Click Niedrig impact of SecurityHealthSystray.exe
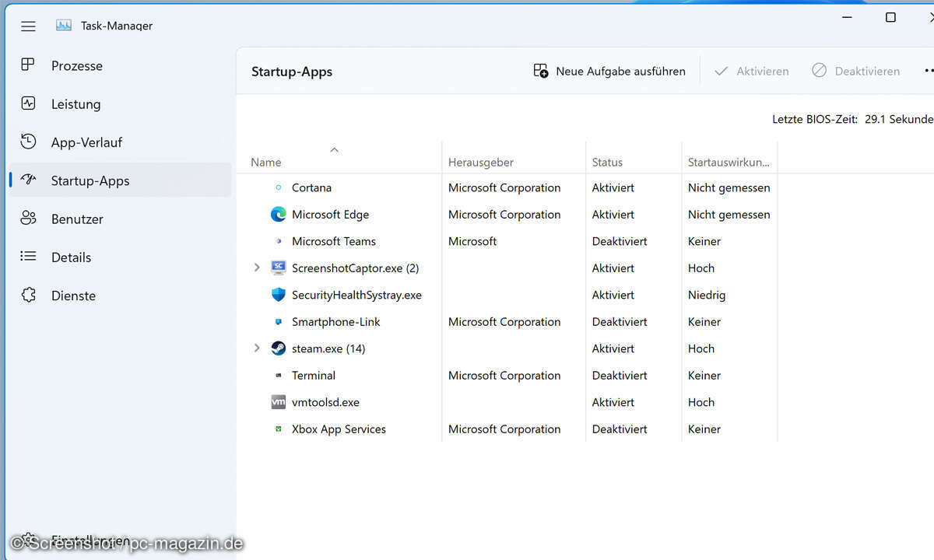Image resolution: width=934 pixels, height=560 pixels. point(707,295)
